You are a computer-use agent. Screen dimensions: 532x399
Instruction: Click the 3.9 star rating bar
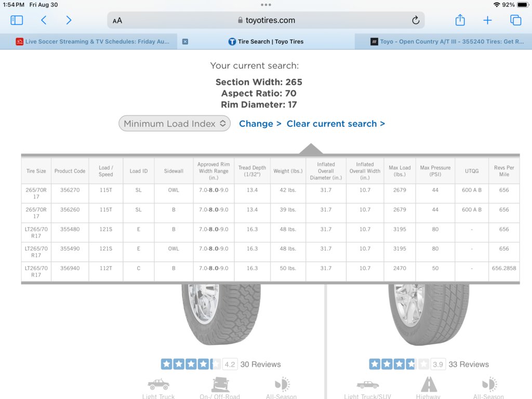click(399, 364)
